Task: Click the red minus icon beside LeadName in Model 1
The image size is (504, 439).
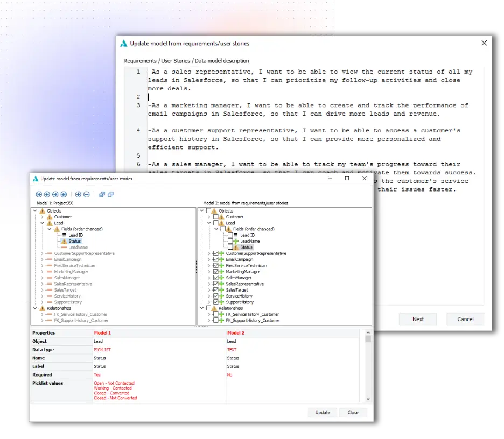Action: point(64,247)
